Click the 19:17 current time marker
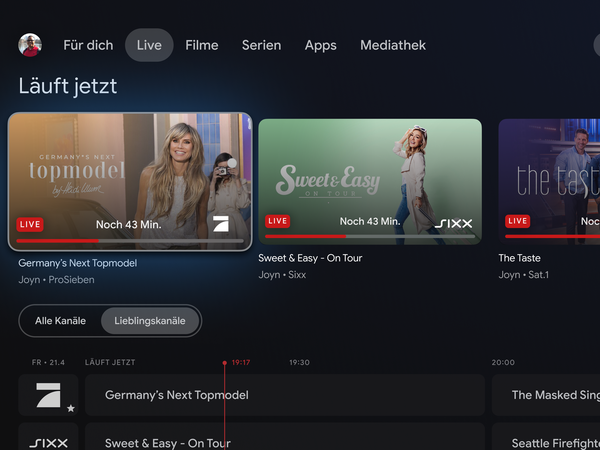This screenshot has height=450, width=600. (241, 362)
